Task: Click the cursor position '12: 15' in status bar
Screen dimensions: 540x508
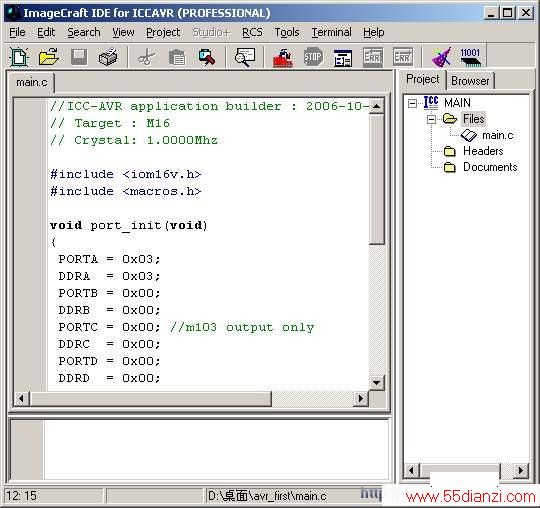Action: (x=21, y=496)
